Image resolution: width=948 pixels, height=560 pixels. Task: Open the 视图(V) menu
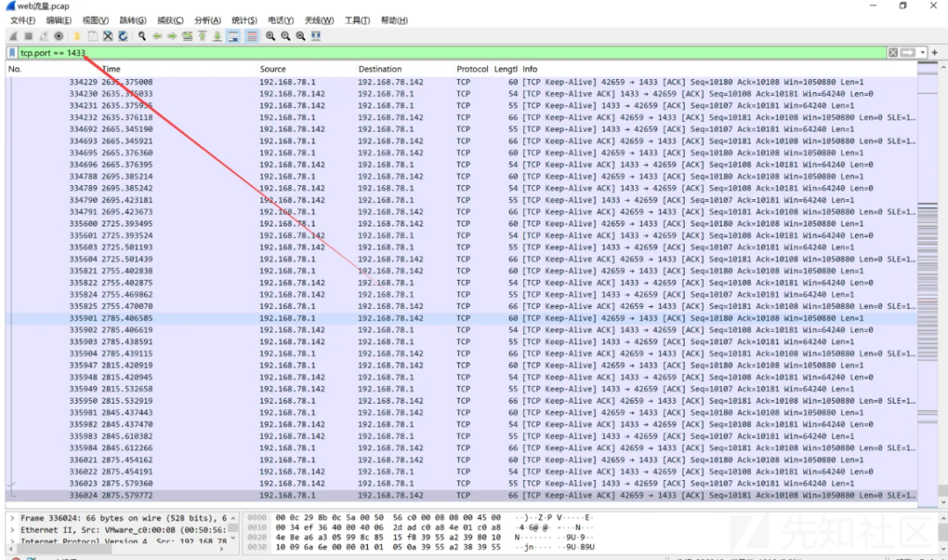(x=96, y=20)
